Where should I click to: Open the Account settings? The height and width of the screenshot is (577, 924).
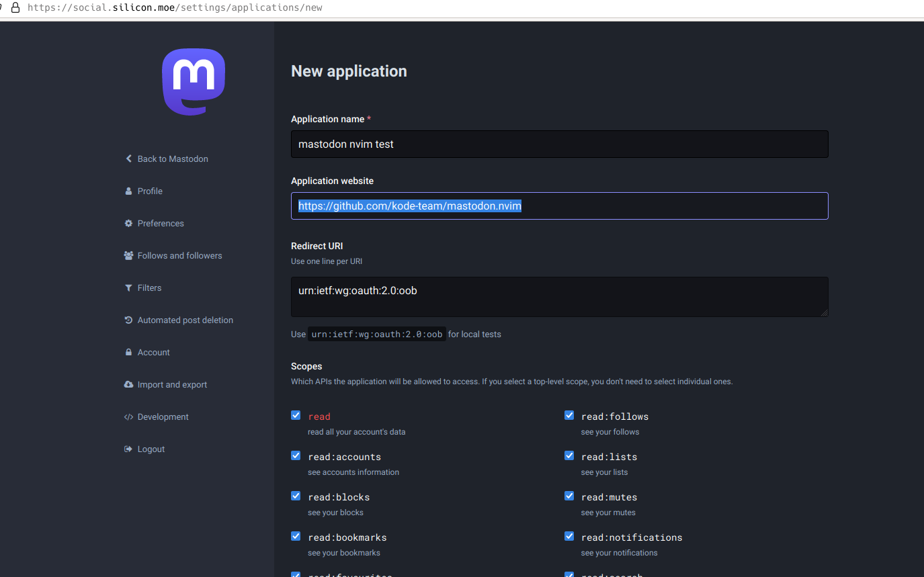click(153, 352)
